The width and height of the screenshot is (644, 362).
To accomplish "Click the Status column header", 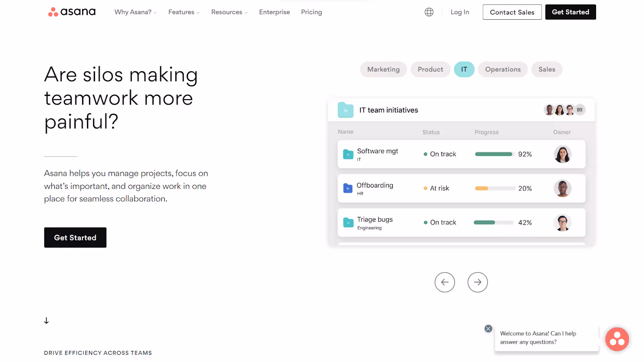I will tap(431, 132).
